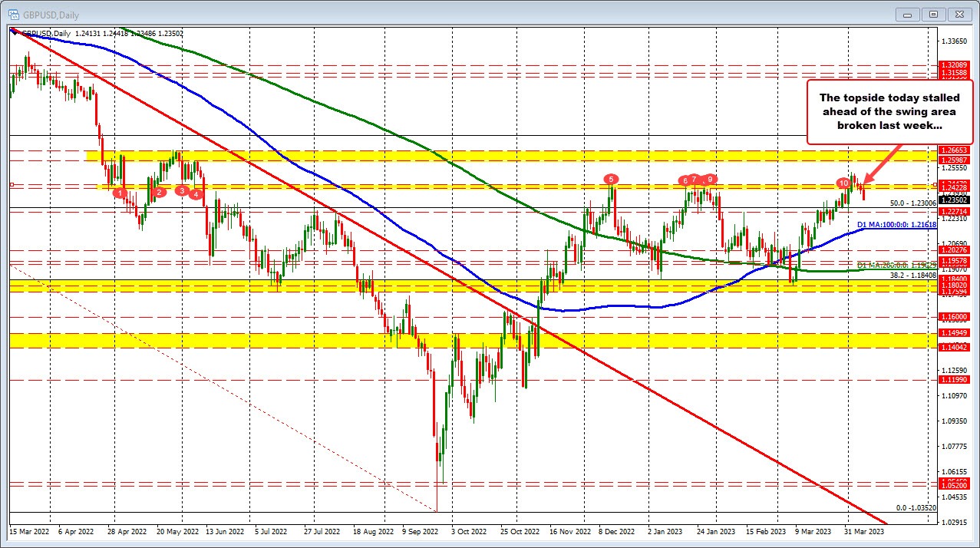Screen dimensions: 980x548
Task: Click the 16 Nov 2022 date label
Action: [570, 530]
